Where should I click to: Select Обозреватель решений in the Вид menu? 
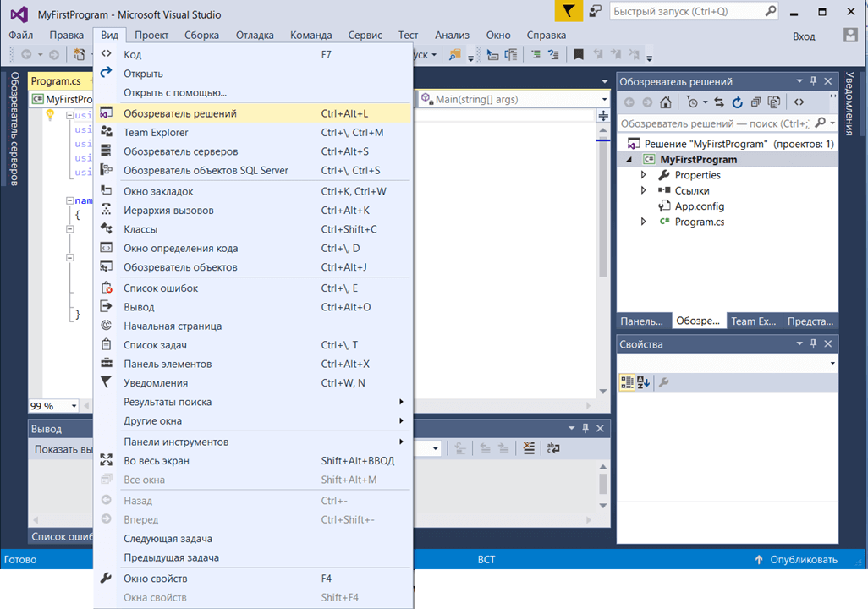[252, 113]
